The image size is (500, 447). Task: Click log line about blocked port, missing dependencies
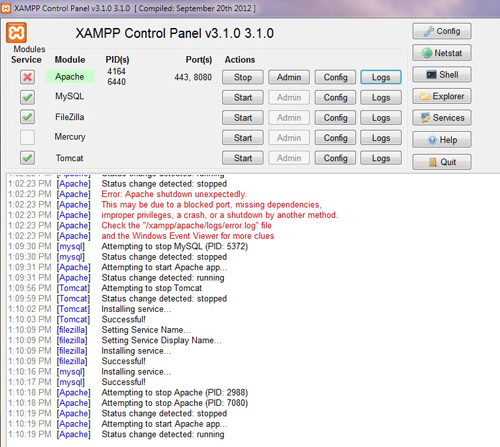211,205
